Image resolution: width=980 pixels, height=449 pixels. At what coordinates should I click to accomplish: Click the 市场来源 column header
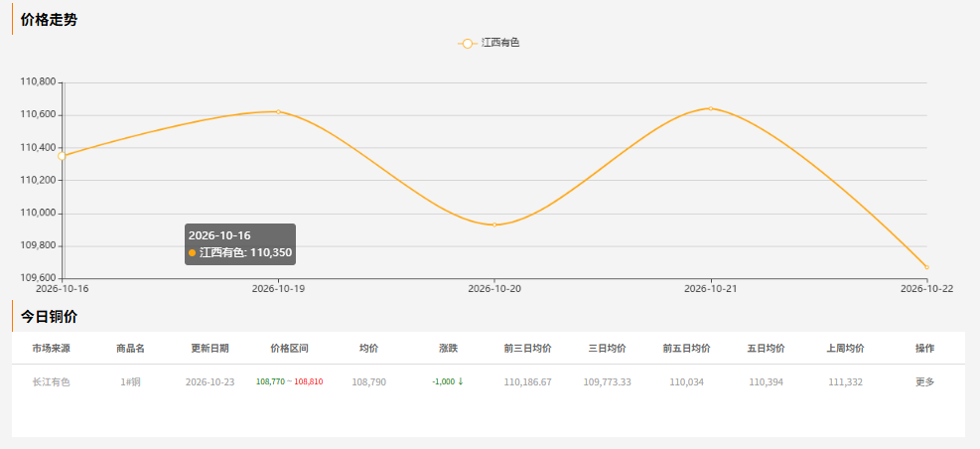pos(52,349)
